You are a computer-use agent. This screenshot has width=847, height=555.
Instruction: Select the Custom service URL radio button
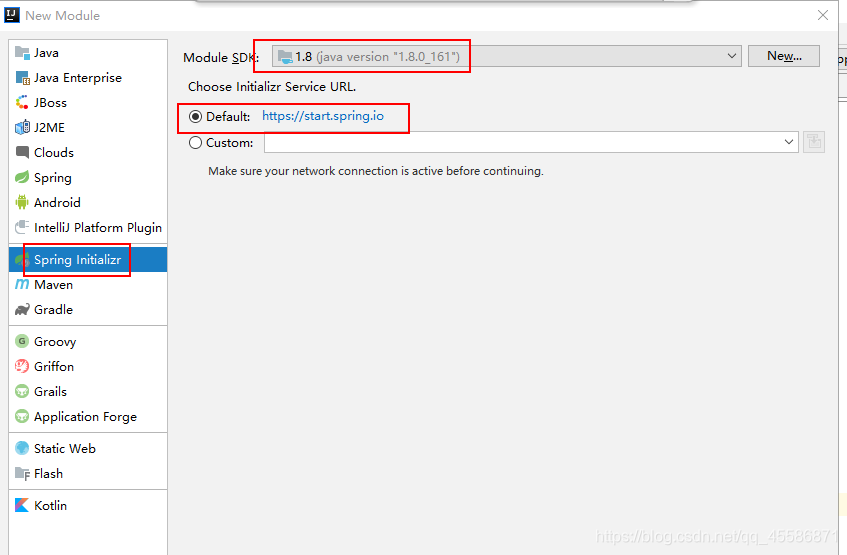click(x=196, y=143)
